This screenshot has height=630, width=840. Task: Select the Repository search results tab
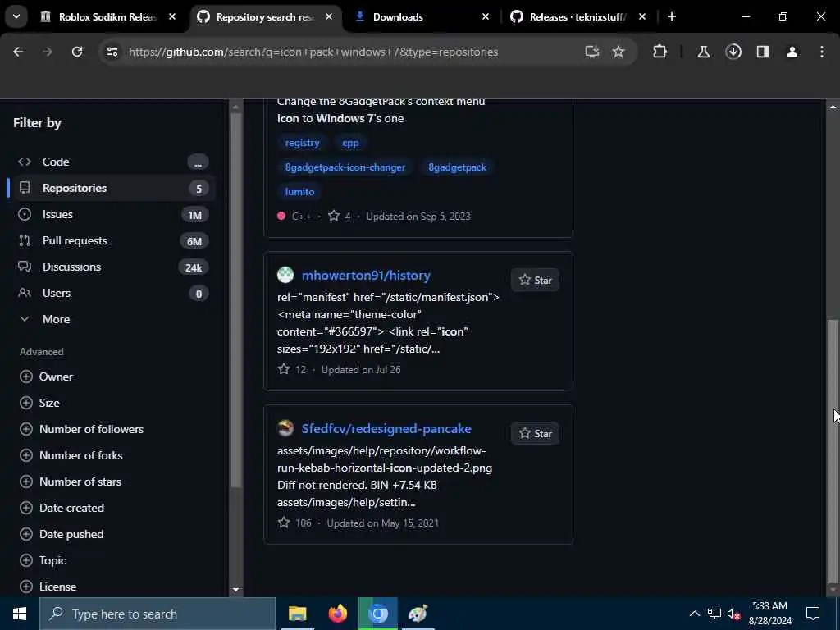click(265, 17)
